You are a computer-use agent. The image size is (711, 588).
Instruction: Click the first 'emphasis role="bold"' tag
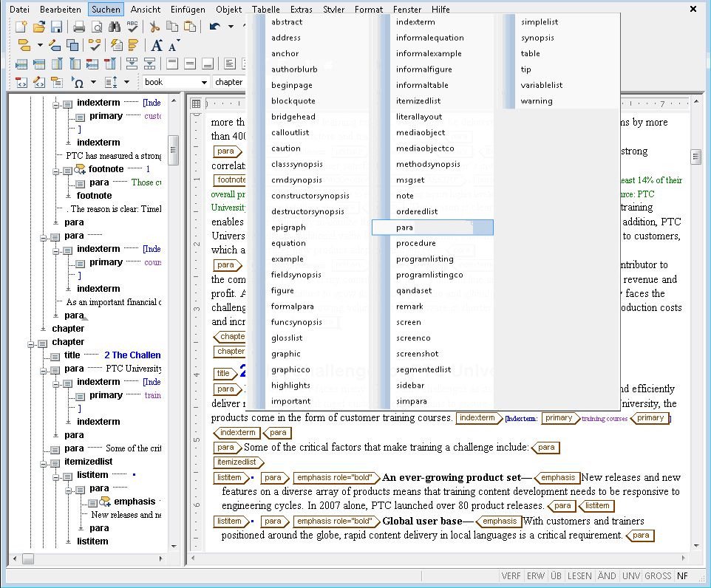click(336, 477)
